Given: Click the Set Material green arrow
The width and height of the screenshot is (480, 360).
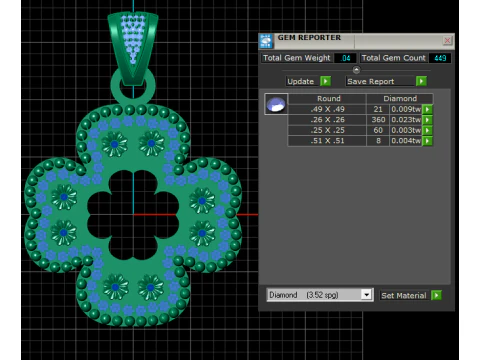Looking at the screenshot, I should (x=436, y=295).
